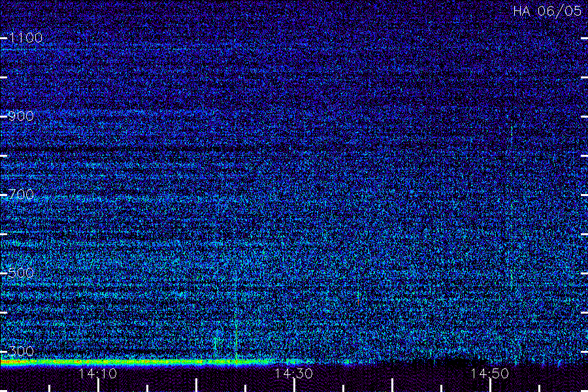Screen dimensions: 588x392
Task: Click the 500 frequency axis label
Action: click(21, 272)
